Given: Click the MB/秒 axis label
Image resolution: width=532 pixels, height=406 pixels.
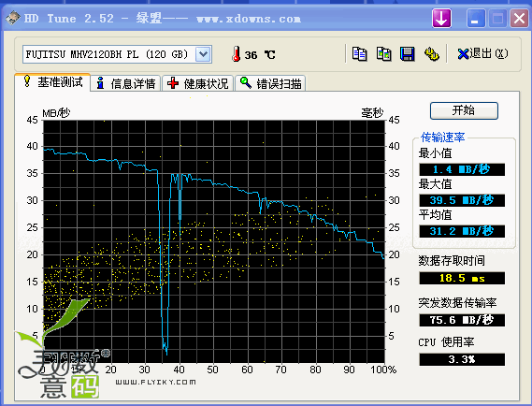Looking at the screenshot, I should pyautogui.click(x=56, y=112).
